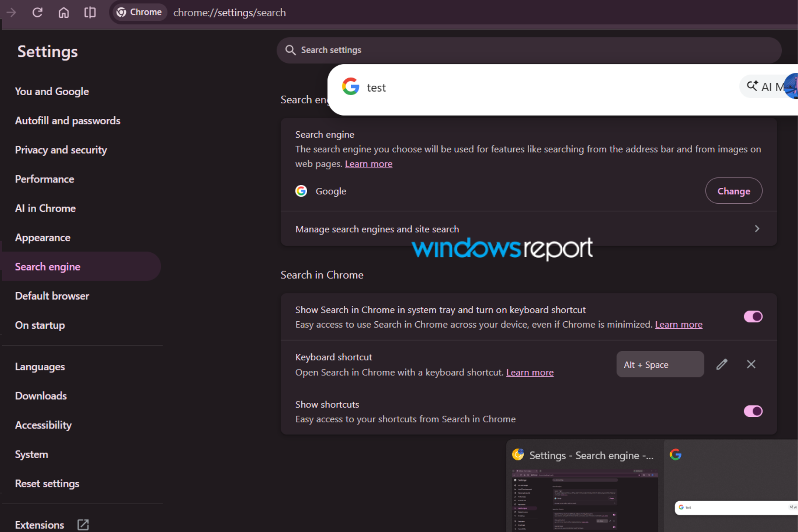798x532 pixels.
Task: Toggle Show Search in Chrome in system tray
Action: tap(753, 317)
